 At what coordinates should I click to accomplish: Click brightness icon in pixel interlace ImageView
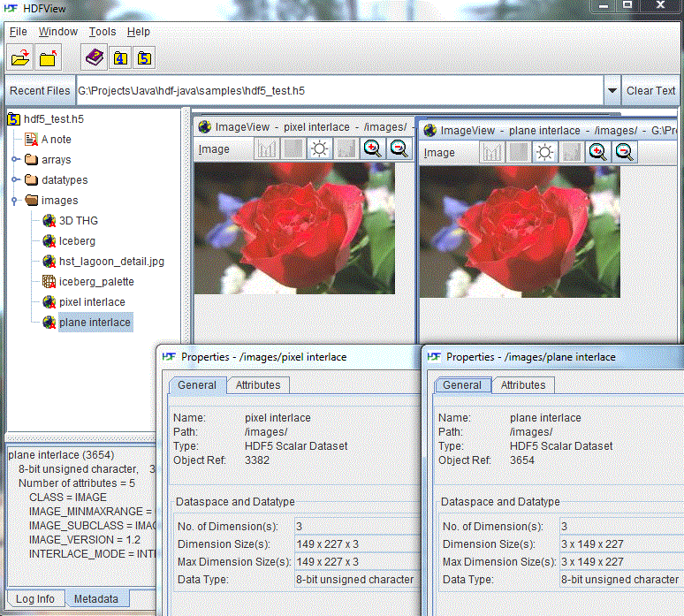pos(319,149)
